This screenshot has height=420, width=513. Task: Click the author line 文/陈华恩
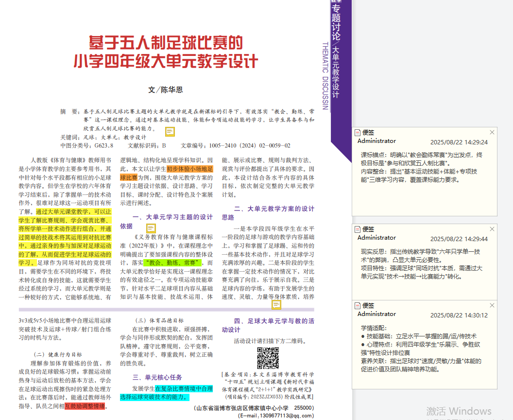tap(166, 90)
